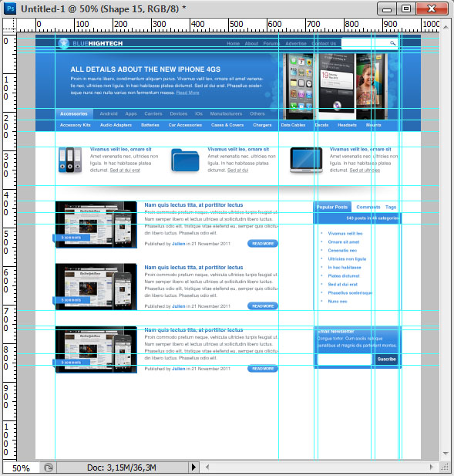The image size is (454, 476).
Task: Click the BlueHighTech star logo icon
Action: (63, 43)
